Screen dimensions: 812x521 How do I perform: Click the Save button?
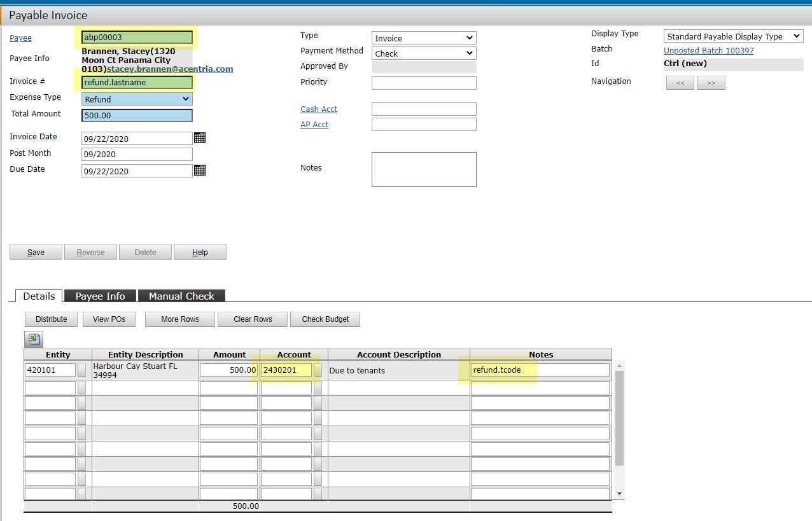click(x=36, y=252)
